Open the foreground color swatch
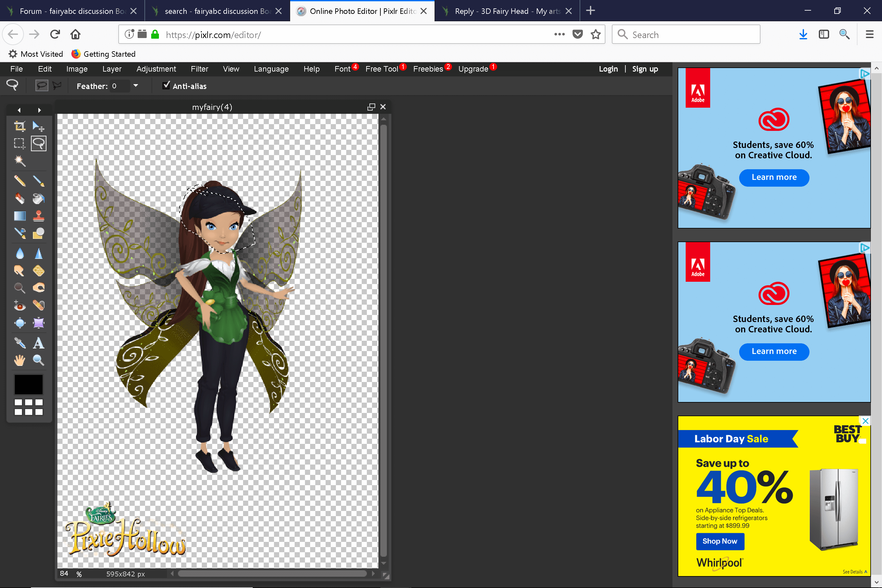The image size is (882, 588). 28,384
